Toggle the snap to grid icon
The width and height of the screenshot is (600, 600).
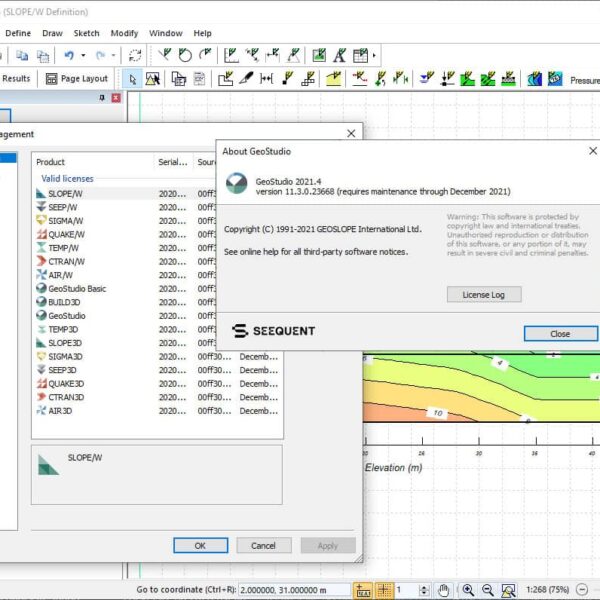(x=384, y=590)
